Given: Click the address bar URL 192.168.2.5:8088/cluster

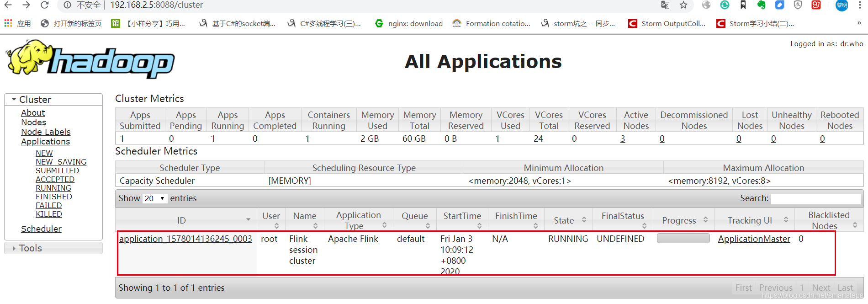Looking at the screenshot, I should coord(157,5).
